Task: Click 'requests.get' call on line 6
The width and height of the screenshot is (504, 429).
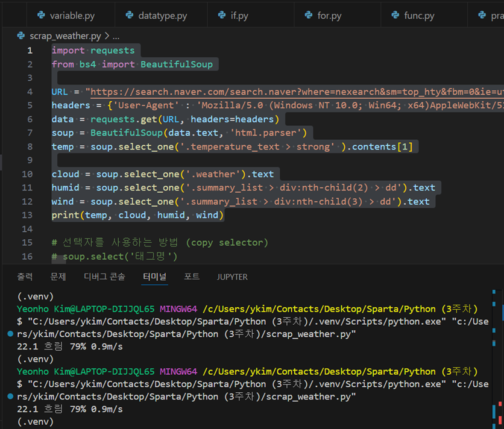Action: [124, 119]
